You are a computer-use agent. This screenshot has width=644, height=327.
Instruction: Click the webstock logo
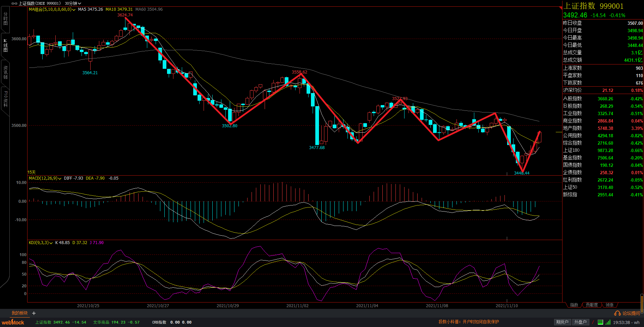click(x=13, y=322)
